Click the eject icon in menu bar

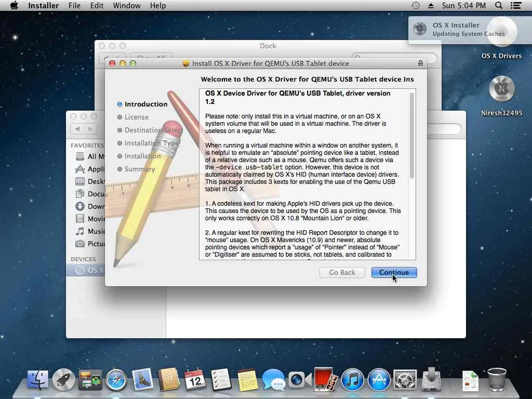[431, 5]
